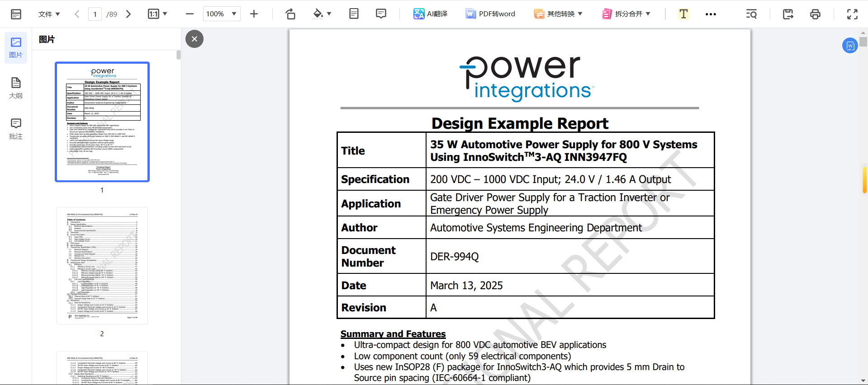This screenshot has height=385, width=868.
Task: Open the page reading mode icon
Action: [x=354, y=14]
